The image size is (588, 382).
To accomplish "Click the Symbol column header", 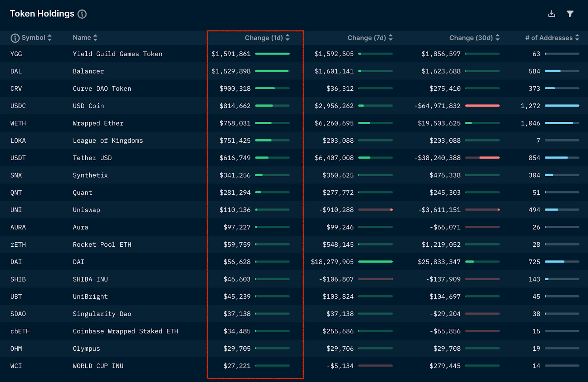I will (x=33, y=38).
